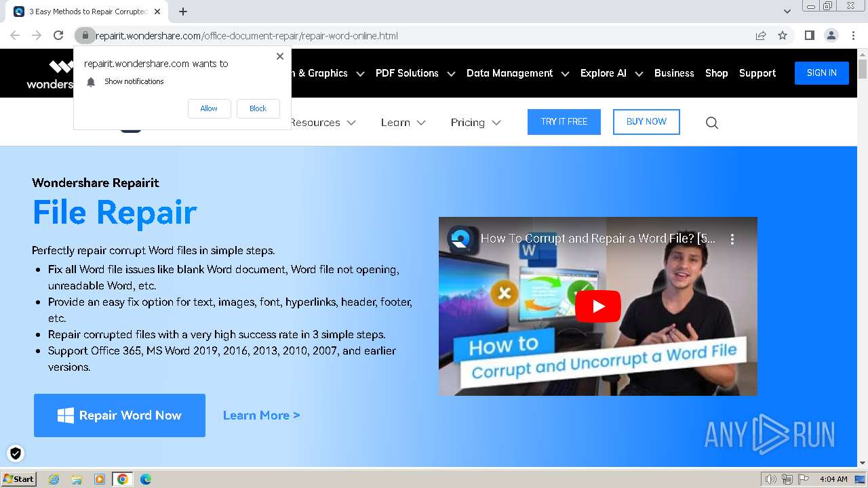Reload the page with the refresh icon
The width and height of the screenshot is (868, 488).
pos(58,35)
